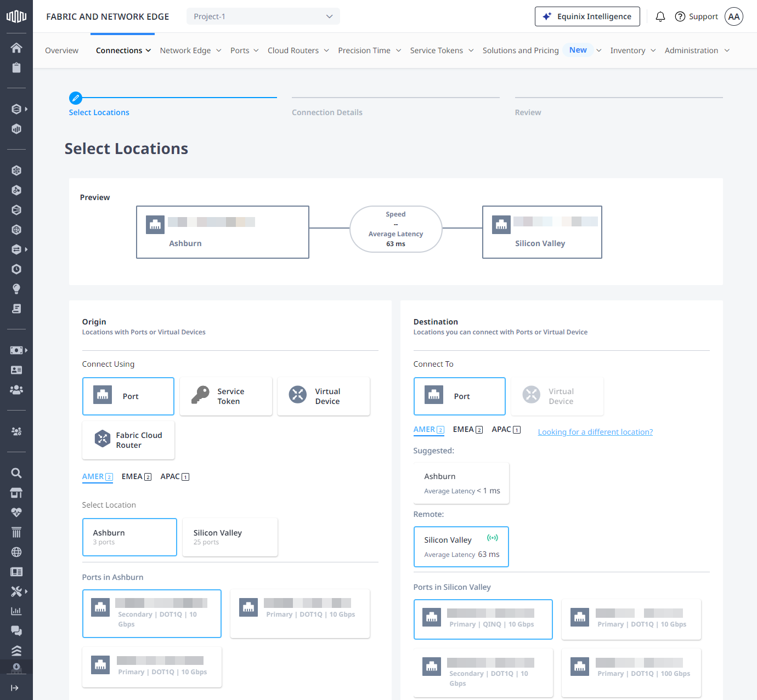
Task: Expand the Administration menu
Action: coord(697,50)
